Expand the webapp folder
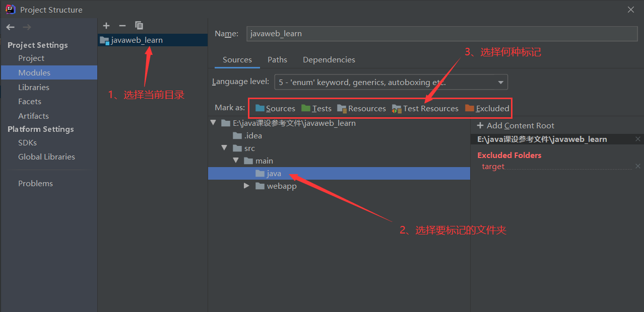Screen dimensions: 644x312 246,186
